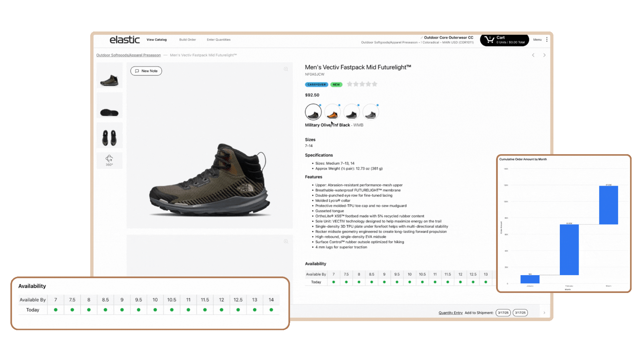Click the New Note button
The width and height of the screenshot is (644, 362).
tap(146, 71)
